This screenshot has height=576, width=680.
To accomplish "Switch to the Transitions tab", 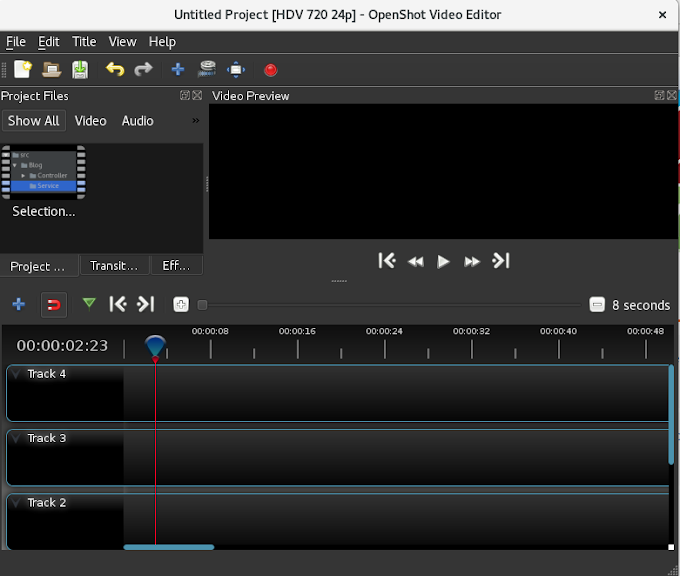I will click(114, 265).
